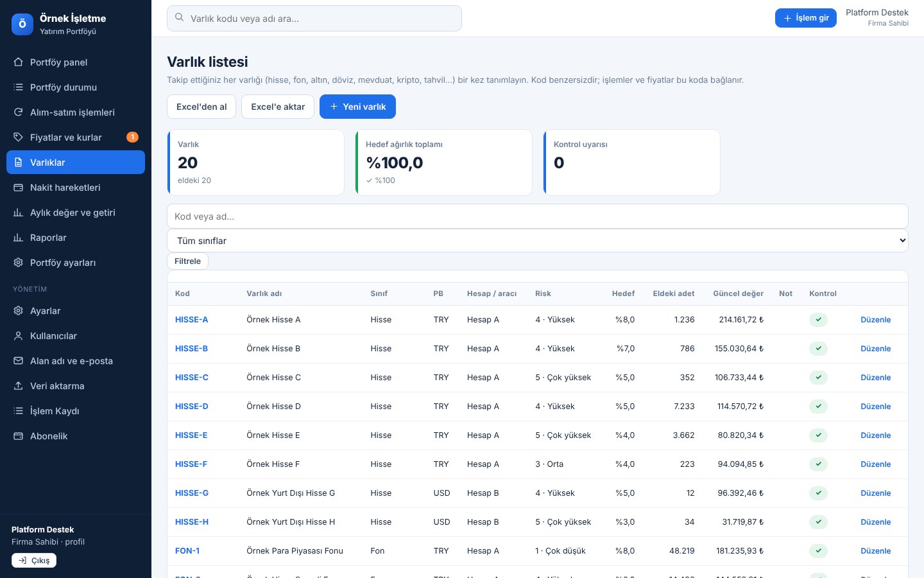Click the İşlem Kaydı list icon
This screenshot has width=924, height=578.
pos(18,411)
